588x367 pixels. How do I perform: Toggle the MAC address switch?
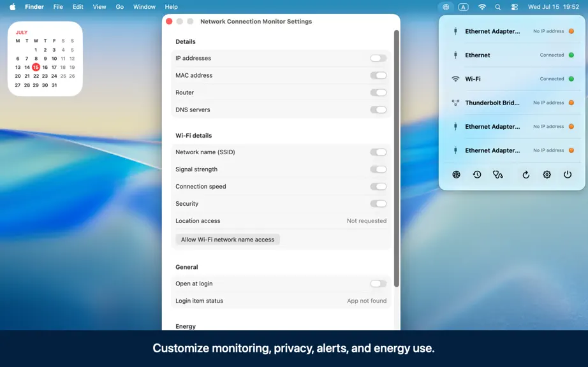(378, 75)
